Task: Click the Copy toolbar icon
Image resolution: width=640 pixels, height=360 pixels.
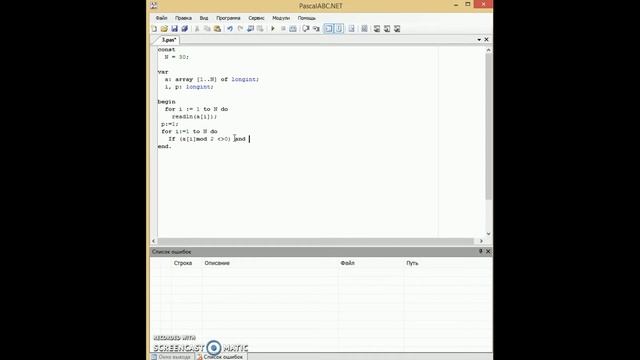Action: (207, 29)
